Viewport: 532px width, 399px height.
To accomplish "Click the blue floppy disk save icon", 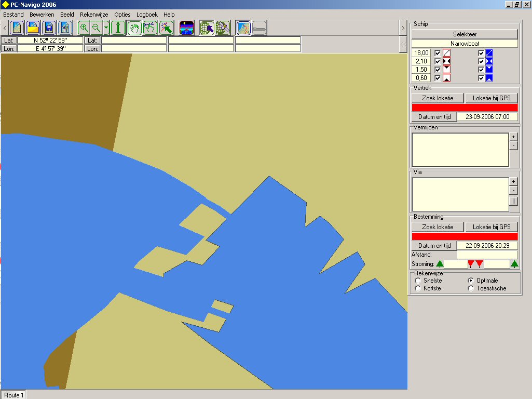I will click(x=49, y=28).
